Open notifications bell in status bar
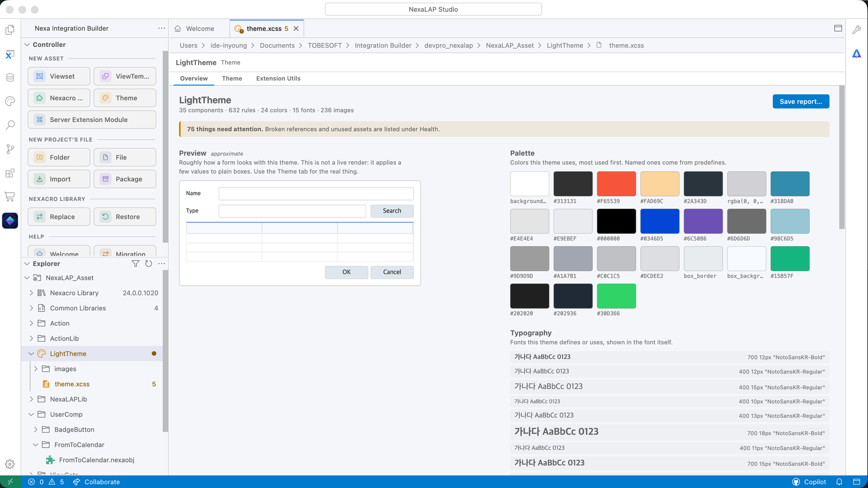The height and width of the screenshot is (488, 868). click(839, 481)
